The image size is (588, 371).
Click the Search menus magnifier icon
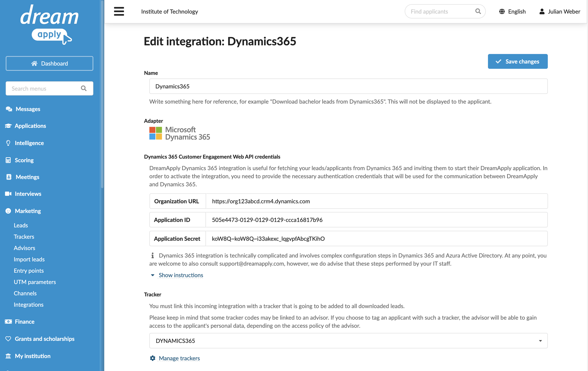coord(84,88)
